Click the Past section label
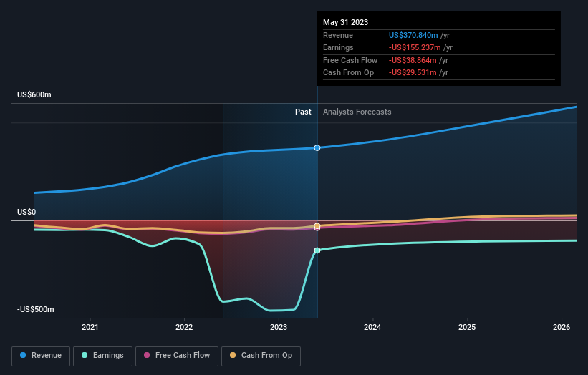 tap(303, 112)
